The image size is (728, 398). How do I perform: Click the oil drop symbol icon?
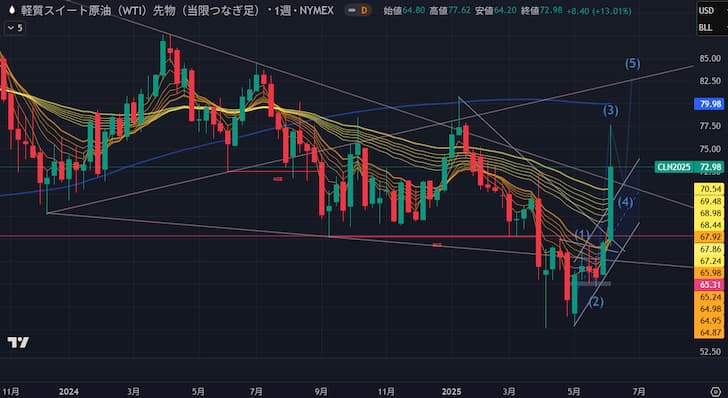(x=11, y=10)
